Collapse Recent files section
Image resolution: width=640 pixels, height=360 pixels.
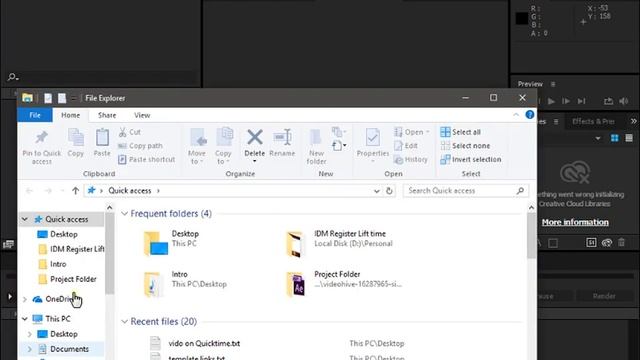(124, 322)
